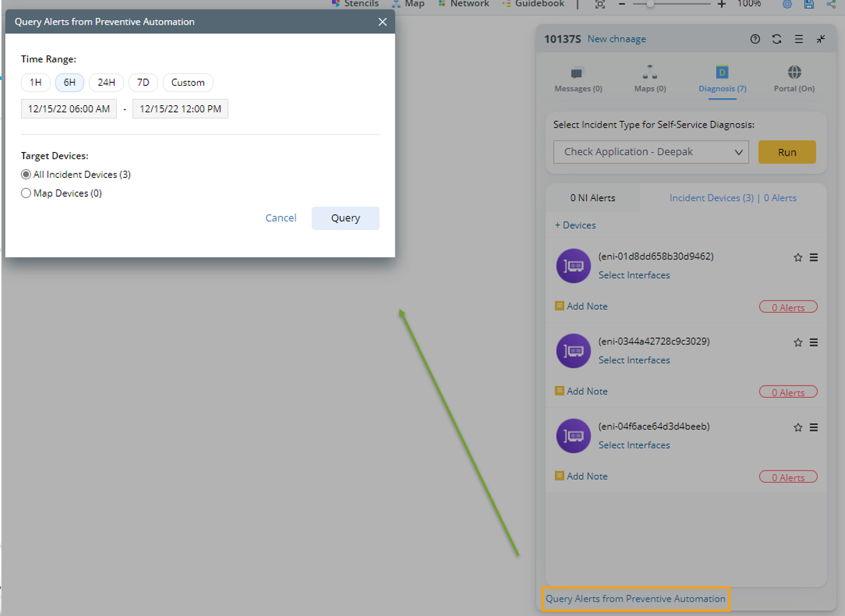
Task: Open the 0 NI Alerts tab
Action: [x=593, y=198]
